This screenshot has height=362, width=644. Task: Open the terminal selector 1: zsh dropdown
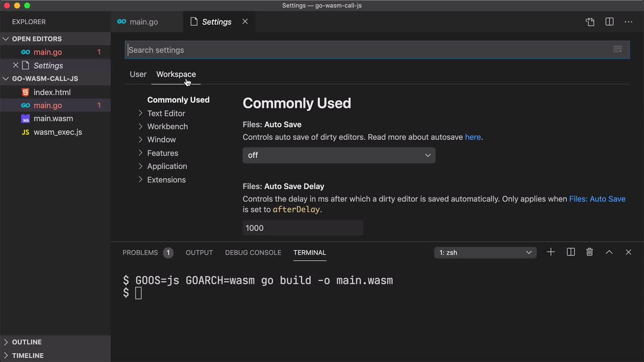tap(485, 252)
